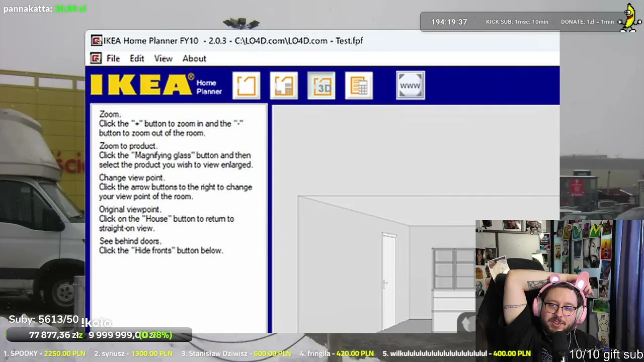Select the white door in the 3D room
Viewport: 644px width, 362px height.
point(389,281)
